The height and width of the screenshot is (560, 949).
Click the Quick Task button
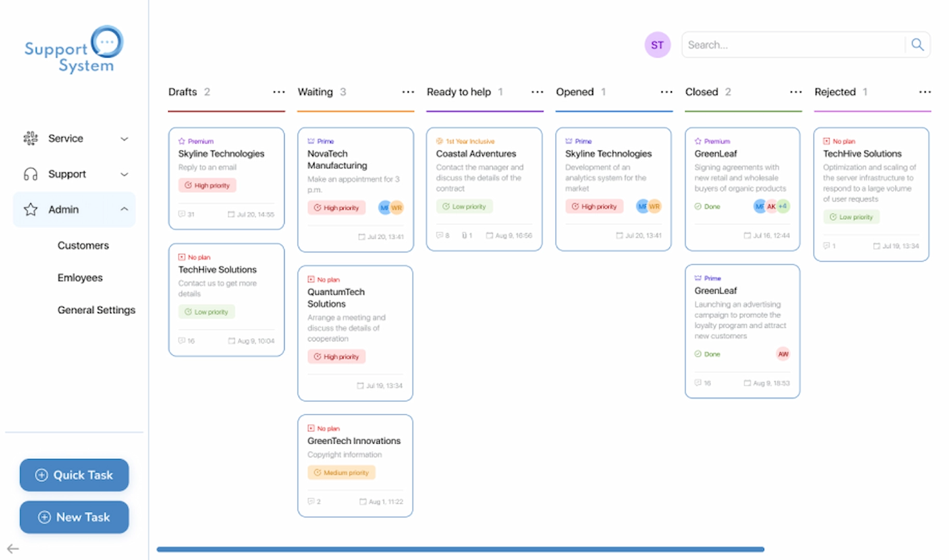(74, 475)
